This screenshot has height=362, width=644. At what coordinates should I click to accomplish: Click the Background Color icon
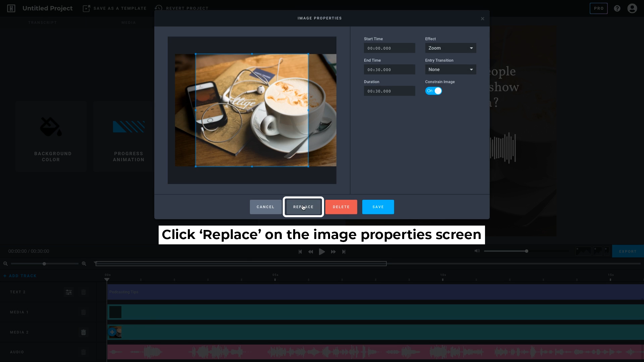(51, 127)
